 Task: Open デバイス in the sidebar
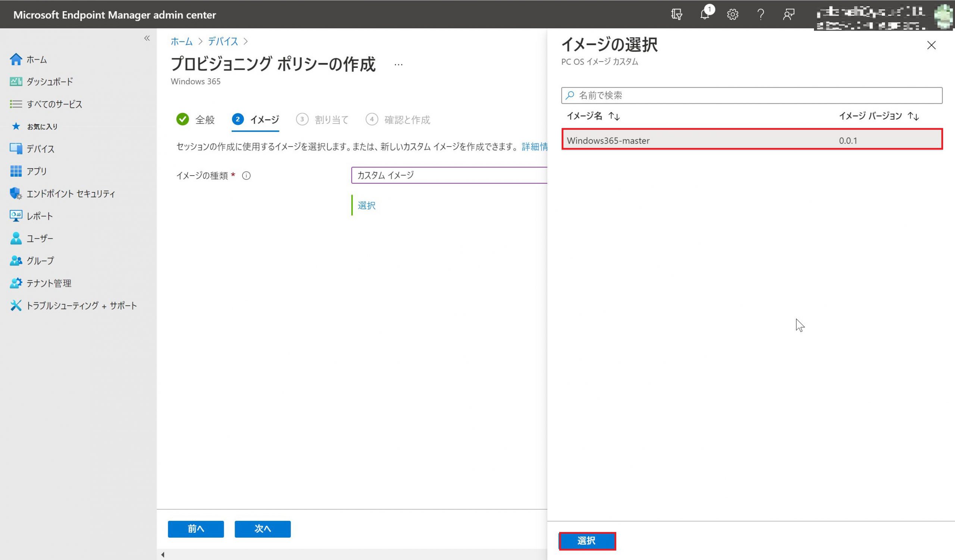point(40,149)
